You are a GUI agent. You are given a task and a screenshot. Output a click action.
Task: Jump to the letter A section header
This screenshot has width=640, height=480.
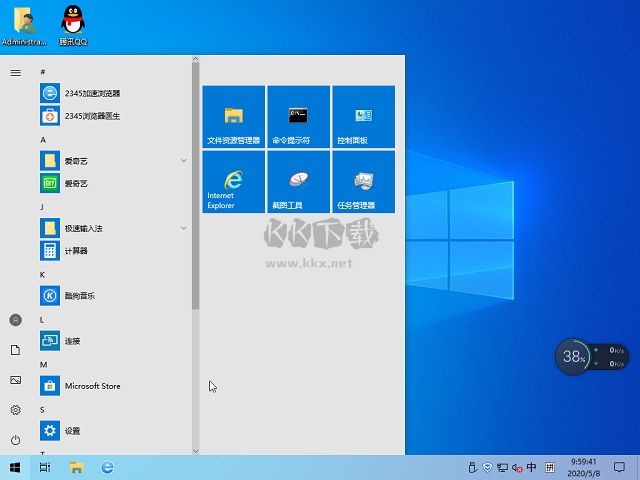click(x=43, y=140)
